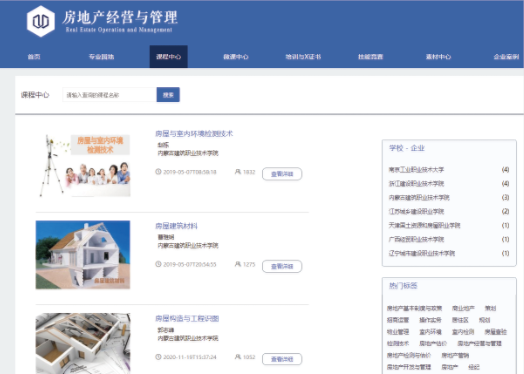Screen dimensions: 524x374
Task: Open 房屋构造与工程识图 course title link
Action: pyautogui.click(x=187, y=319)
